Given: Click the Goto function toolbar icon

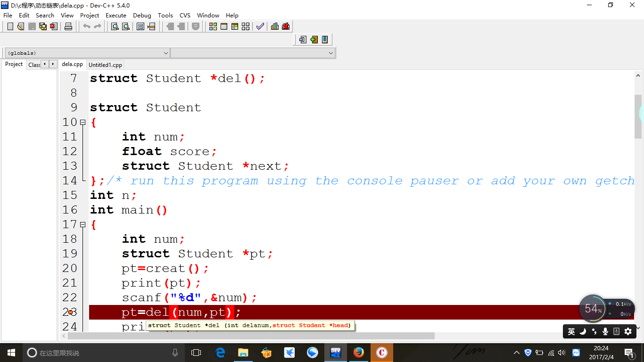Looking at the screenshot, I should (140, 26).
